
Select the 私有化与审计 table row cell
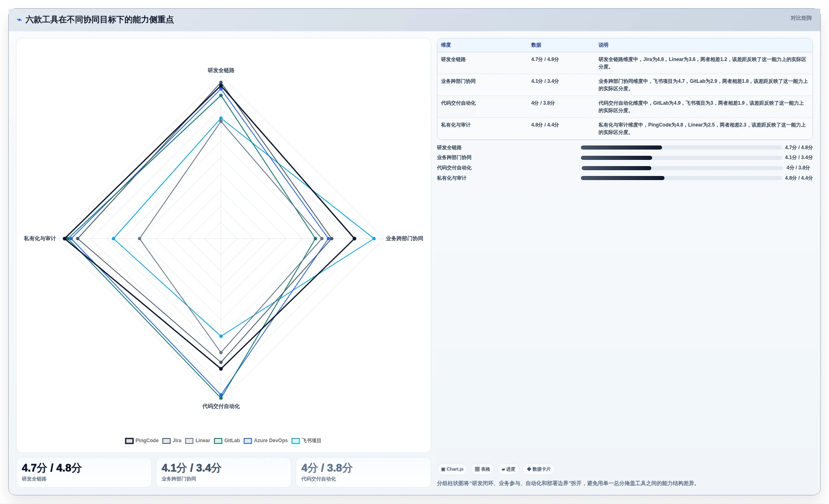[456, 125]
